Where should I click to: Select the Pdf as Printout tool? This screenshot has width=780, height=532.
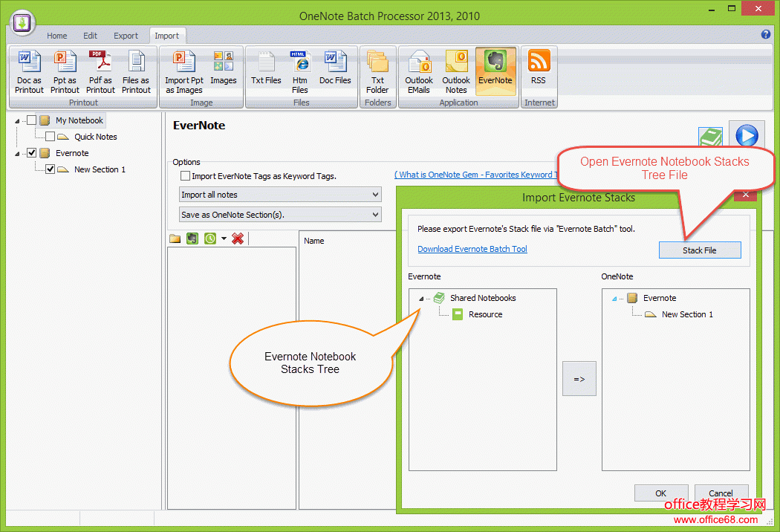100,71
